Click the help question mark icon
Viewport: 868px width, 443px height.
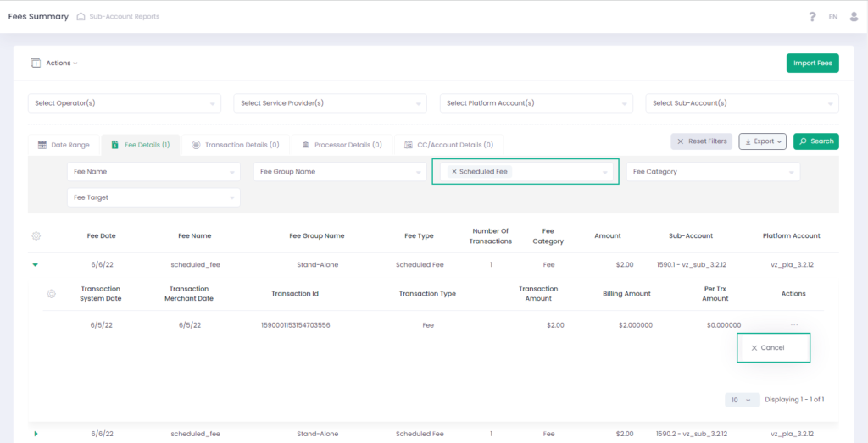click(812, 17)
